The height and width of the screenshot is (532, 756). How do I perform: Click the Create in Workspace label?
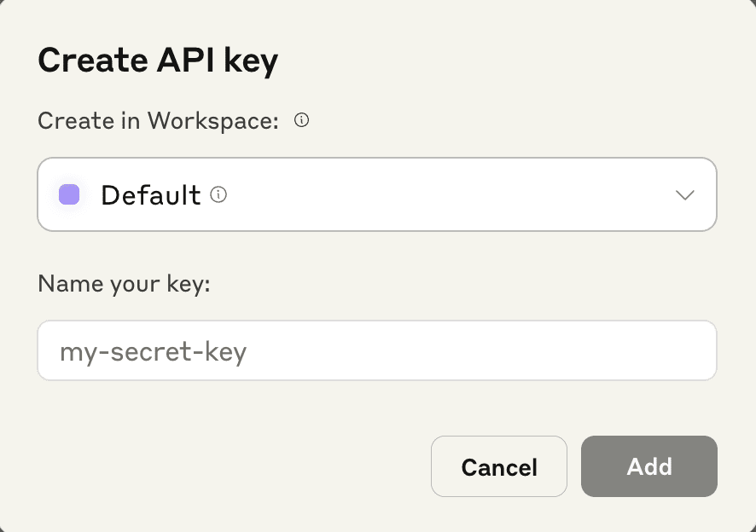point(159,121)
